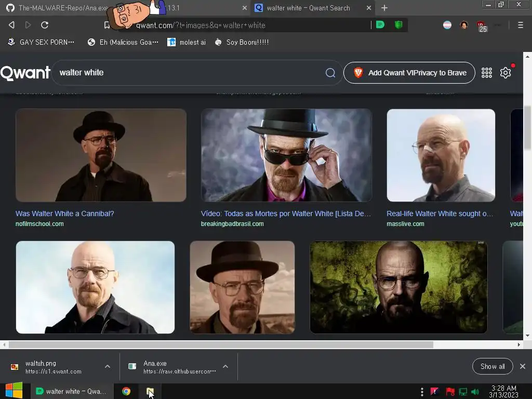This screenshot has height=399, width=532.
Task: Reload the current page
Action: [x=45, y=25]
